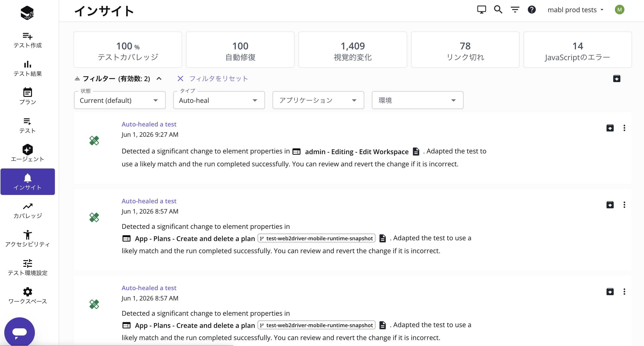Open the アプリケーション dropdown
Image resolution: width=644 pixels, height=346 pixels.
[x=318, y=100]
